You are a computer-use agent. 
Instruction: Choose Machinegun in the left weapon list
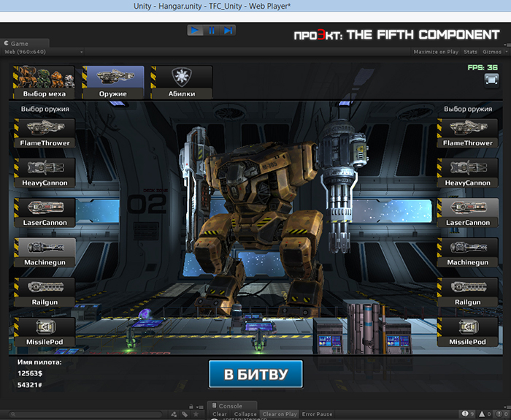click(x=45, y=253)
